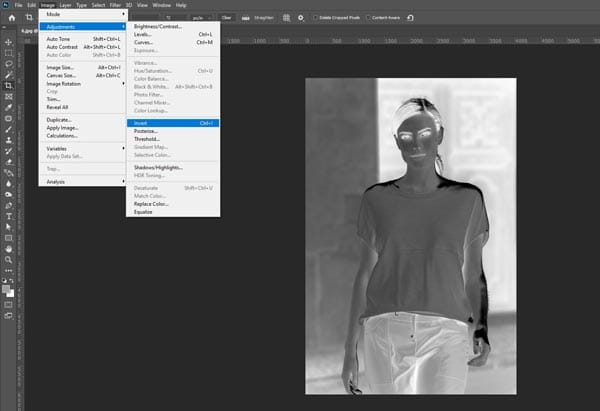600x411 pixels.
Task: Toggle the Content-Aware checkbox
Action: coord(368,18)
